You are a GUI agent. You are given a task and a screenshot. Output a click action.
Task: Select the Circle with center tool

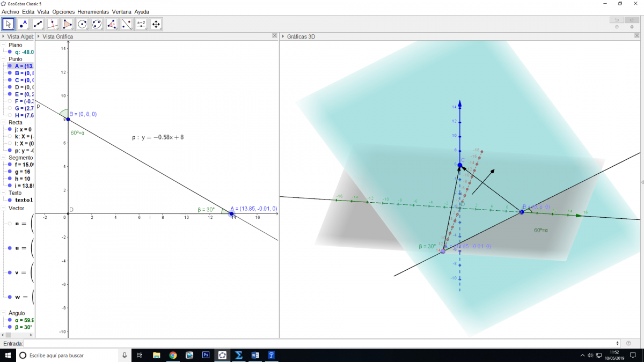(x=82, y=24)
